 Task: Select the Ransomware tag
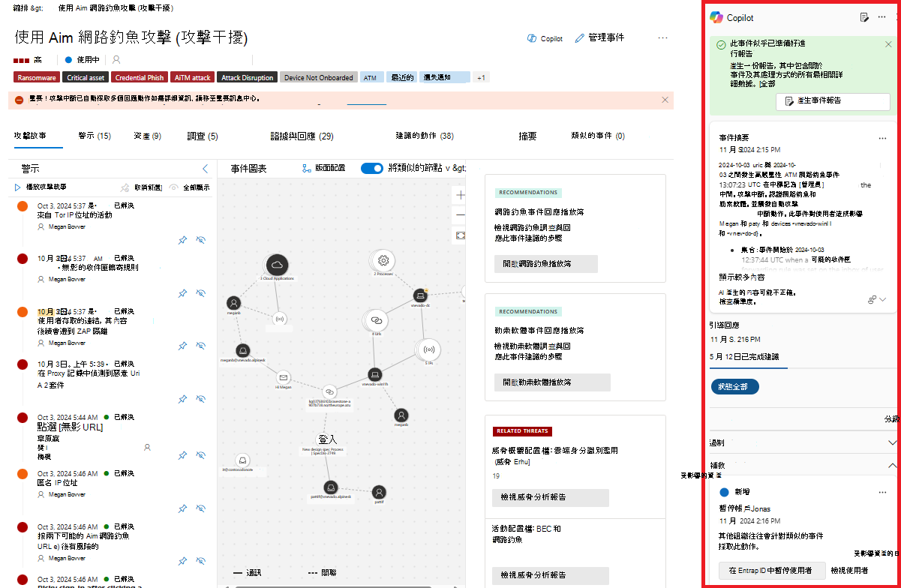pyautogui.click(x=37, y=77)
